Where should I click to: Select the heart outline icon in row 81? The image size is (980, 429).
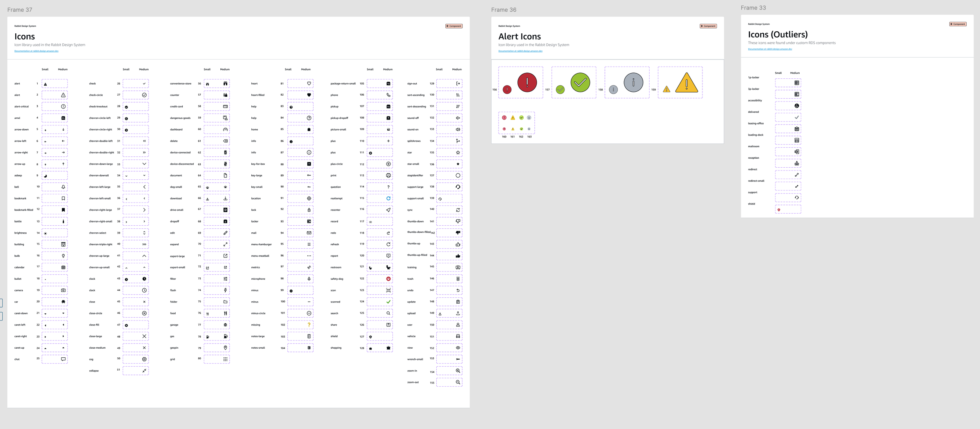[x=309, y=83]
